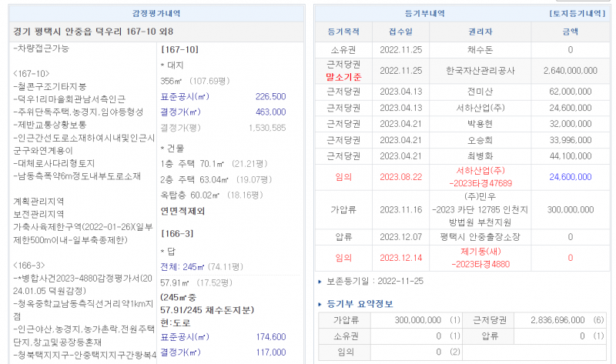Click the 보전관리지역 zoning text

(38, 215)
